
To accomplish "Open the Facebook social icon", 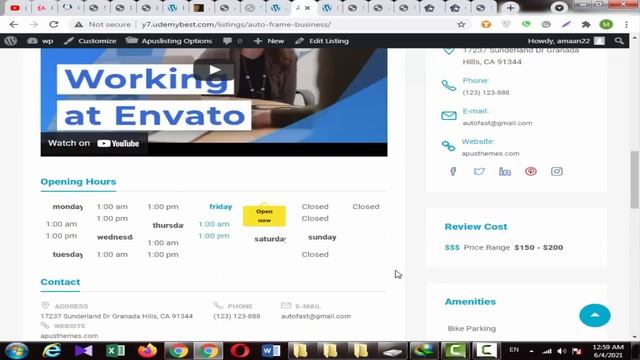I will (x=453, y=171).
